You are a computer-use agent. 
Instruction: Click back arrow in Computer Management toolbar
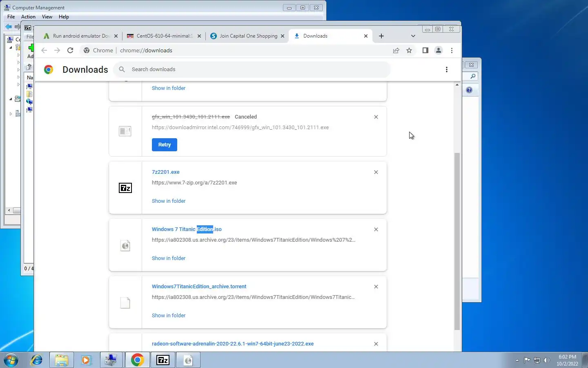click(x=9, y=27)
